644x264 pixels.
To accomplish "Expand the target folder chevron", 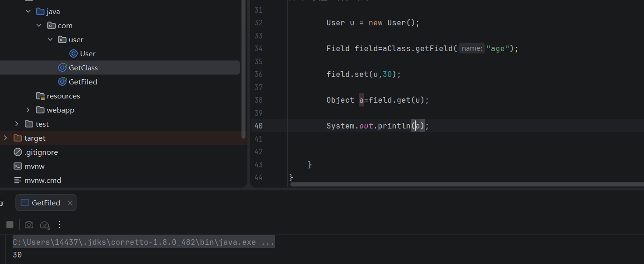I will tap(6, 138).
